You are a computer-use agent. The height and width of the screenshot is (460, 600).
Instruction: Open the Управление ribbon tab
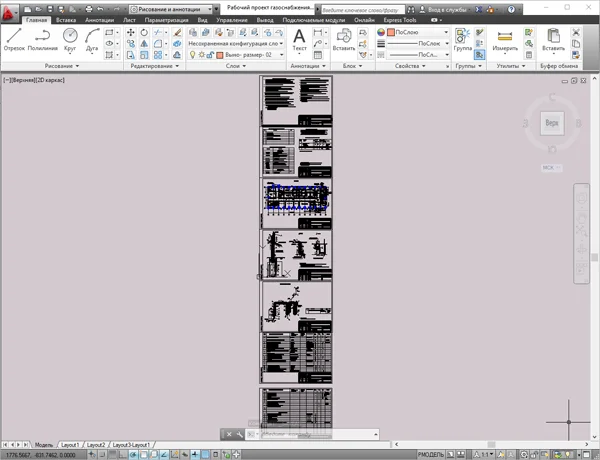pyautogui.click(x=232, y=20)
